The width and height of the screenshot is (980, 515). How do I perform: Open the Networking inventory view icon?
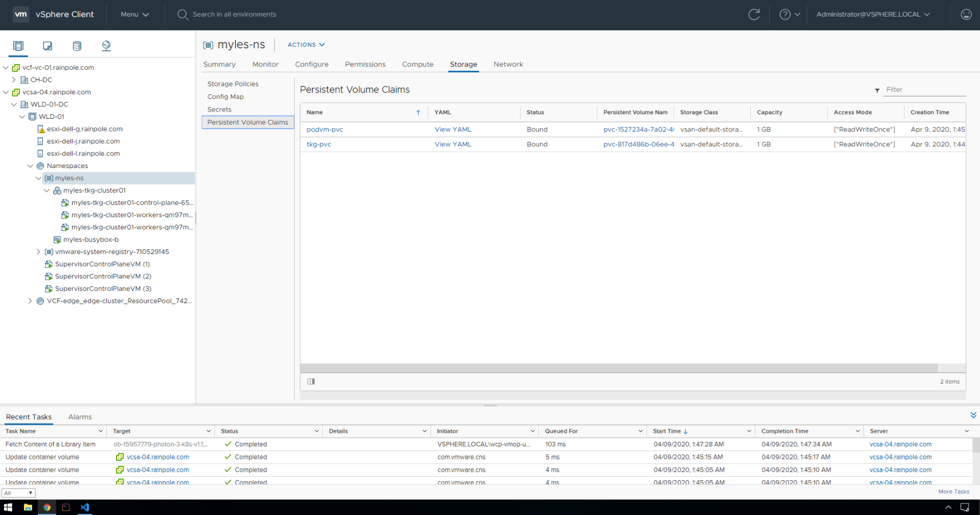point(106,46)
